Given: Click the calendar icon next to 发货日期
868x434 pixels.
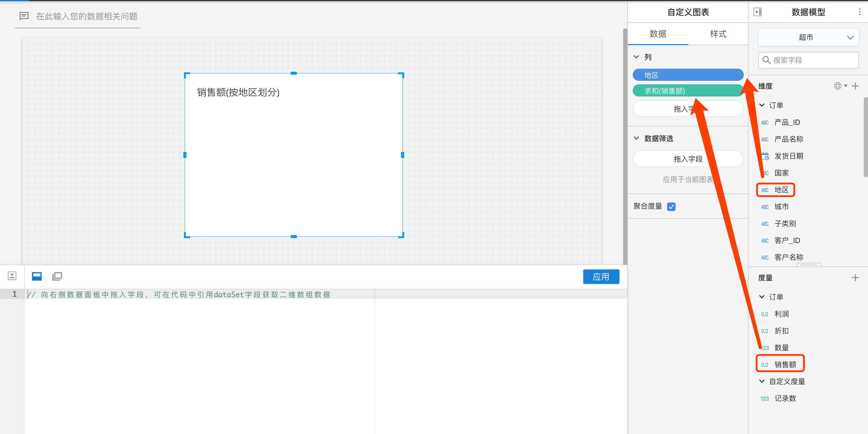Looking at the screenshot, I should 765,156.
